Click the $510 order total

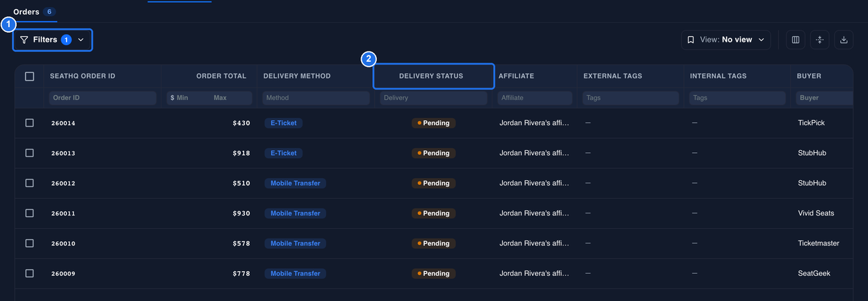241,184
